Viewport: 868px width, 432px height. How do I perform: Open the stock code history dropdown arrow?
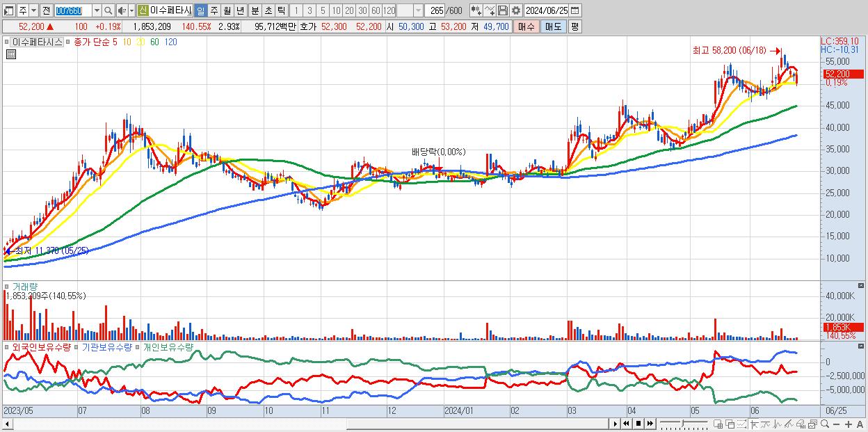coord(97,10)
